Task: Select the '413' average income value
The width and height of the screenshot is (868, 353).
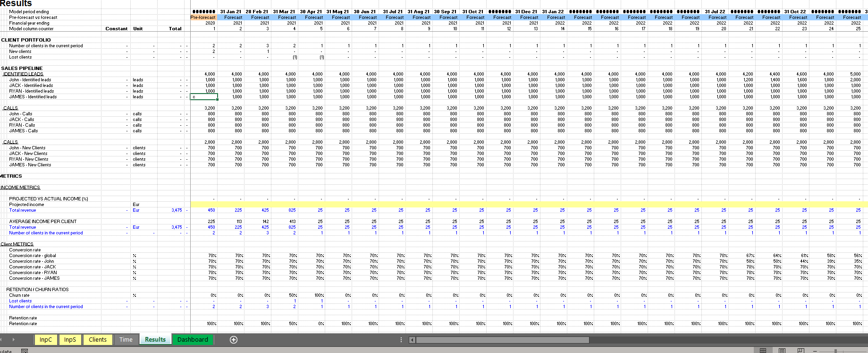Action: coord(293,222)
